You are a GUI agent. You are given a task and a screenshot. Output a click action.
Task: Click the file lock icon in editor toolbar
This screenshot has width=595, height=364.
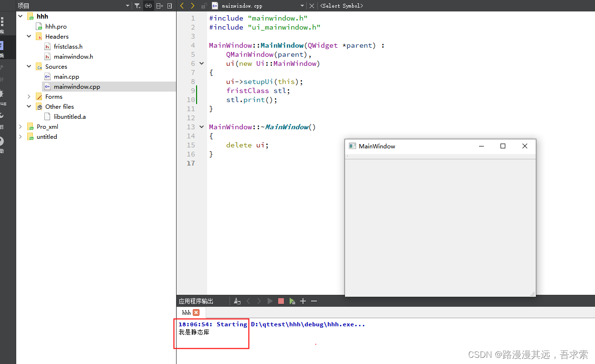click(204, 6)
